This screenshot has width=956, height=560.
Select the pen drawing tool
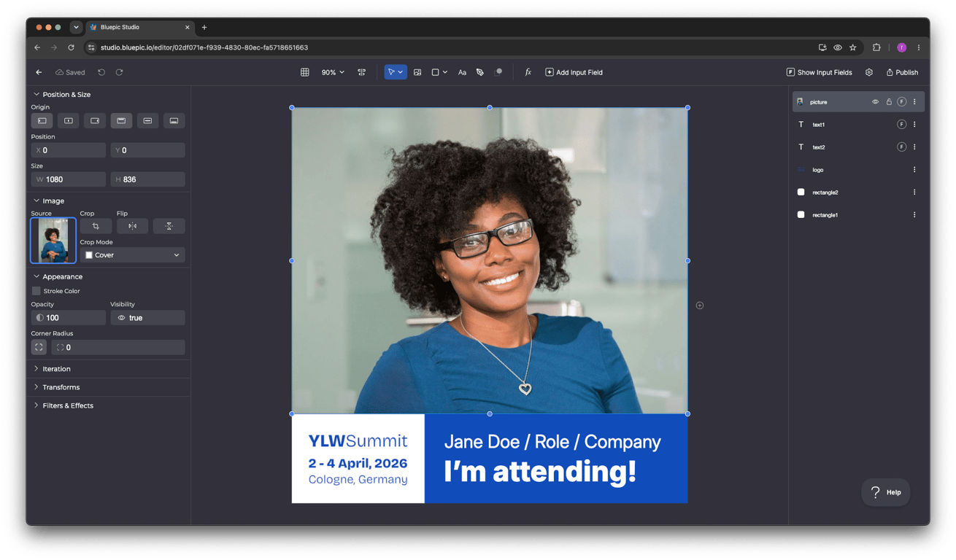480,72
